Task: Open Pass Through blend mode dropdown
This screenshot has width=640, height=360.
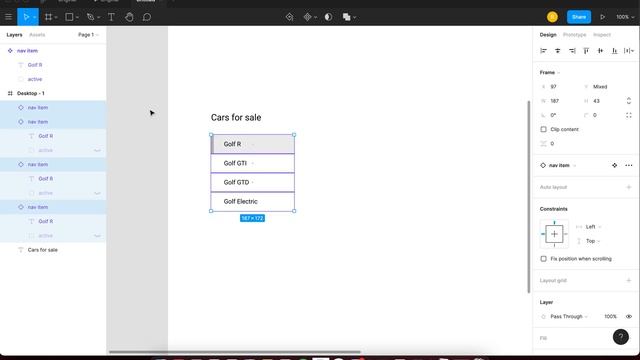Action: 569,316
